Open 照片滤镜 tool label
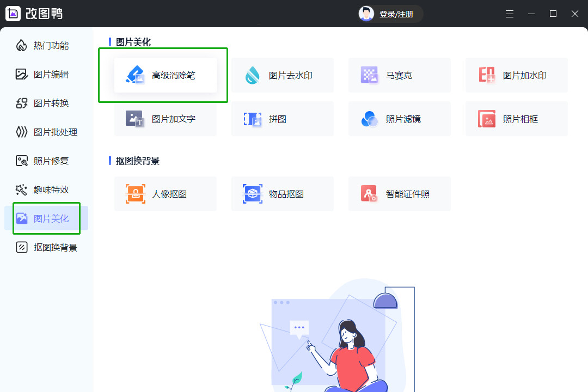Viewport: 588px width, 392px height. click(x=403, y=119)
